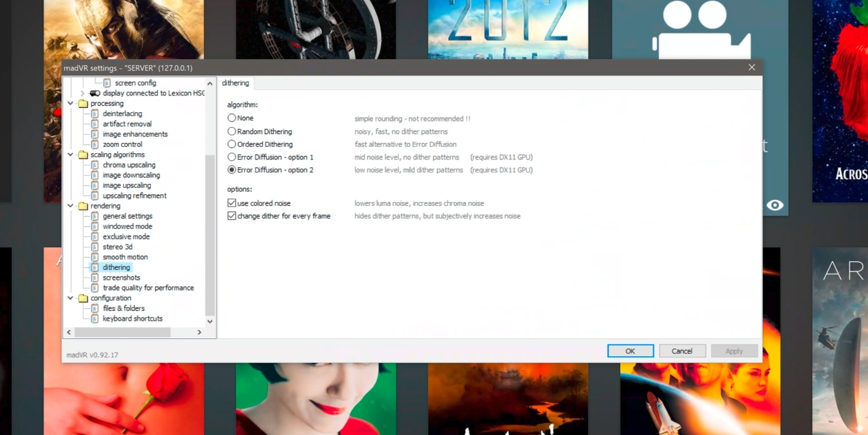Click the deinterlacing page icon
This screenshot has width=868, height=435.
pyautogui.click(x=95, y=114)
